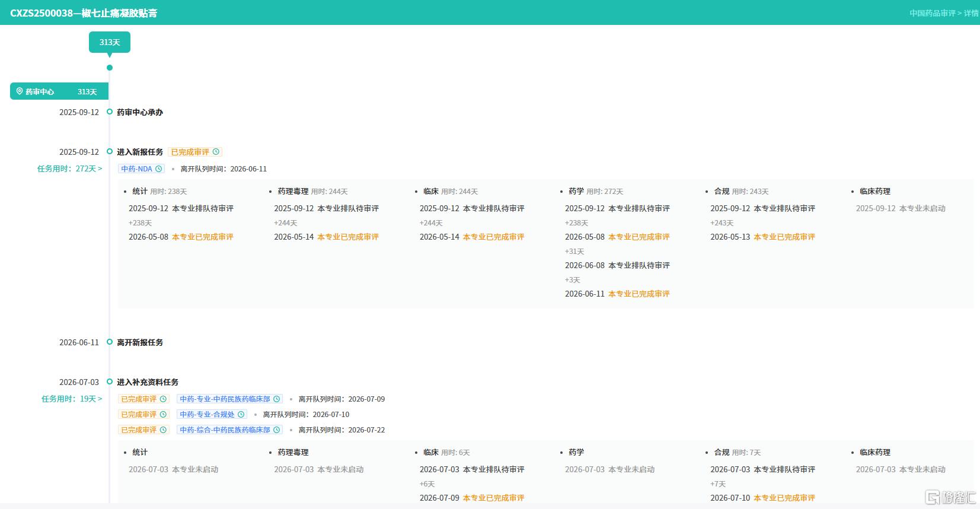The image size is (980, 509).
Task: Expand the 任务用时:272天 details
Action: click(69, 168)
